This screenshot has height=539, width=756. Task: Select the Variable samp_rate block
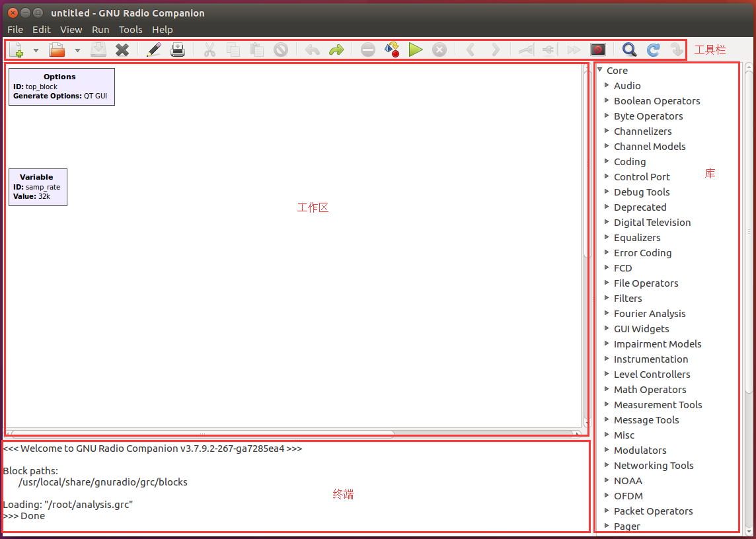tap(38, 187)
